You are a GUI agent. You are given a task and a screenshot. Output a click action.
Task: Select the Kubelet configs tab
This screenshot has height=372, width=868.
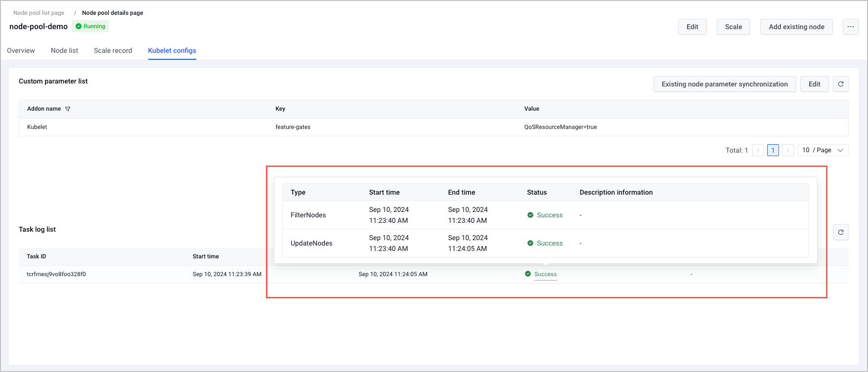172,50
